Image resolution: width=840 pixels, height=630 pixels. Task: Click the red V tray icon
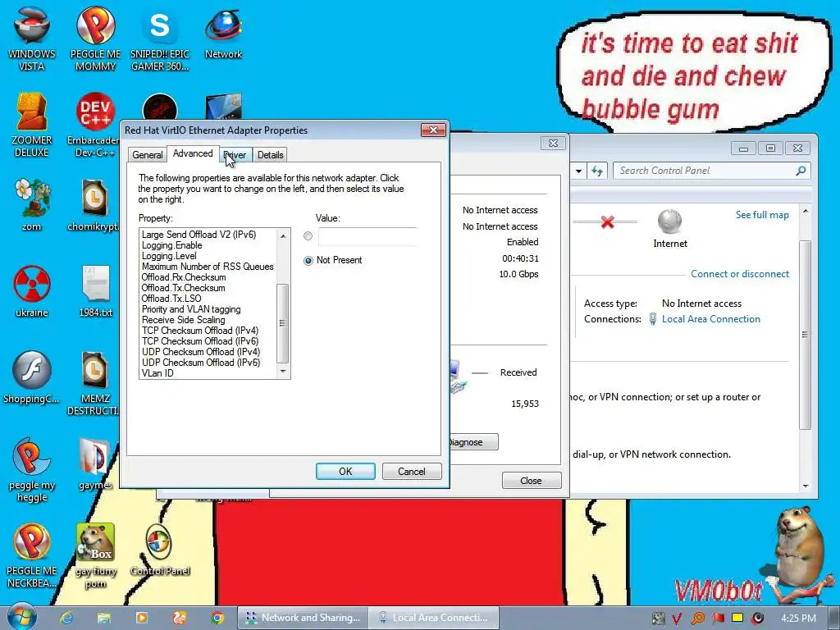[677, 619]
